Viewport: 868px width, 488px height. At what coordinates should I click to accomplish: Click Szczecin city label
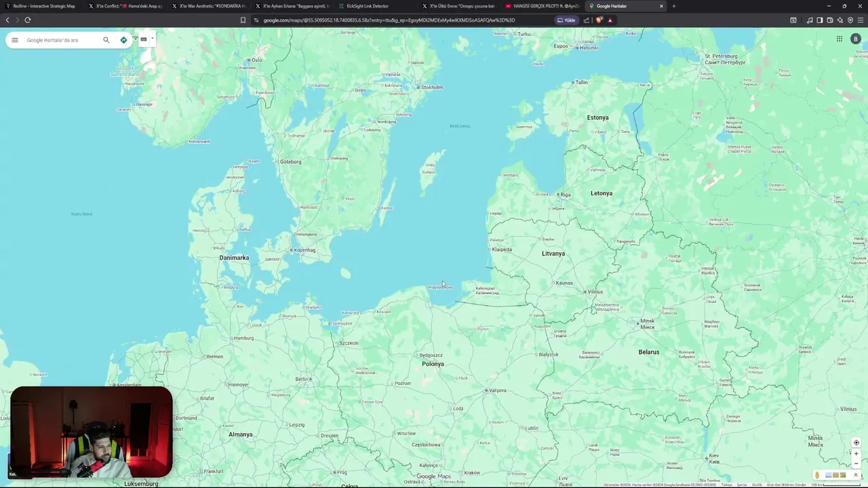(349, 343)
